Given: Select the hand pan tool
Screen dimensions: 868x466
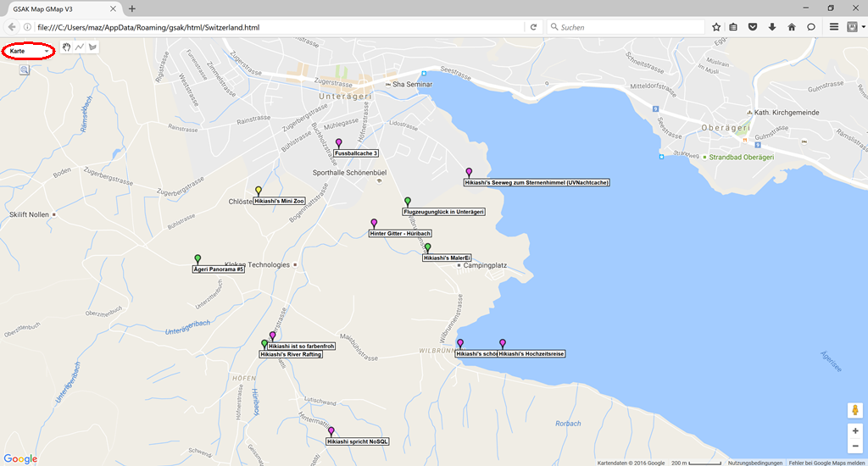Looking at the screenshot, I should click(66, 47).
